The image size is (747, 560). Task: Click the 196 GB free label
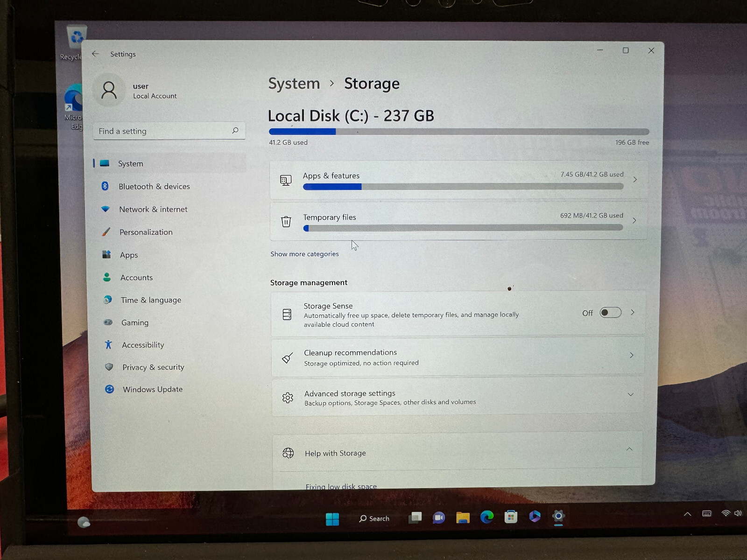pos(632,142)
